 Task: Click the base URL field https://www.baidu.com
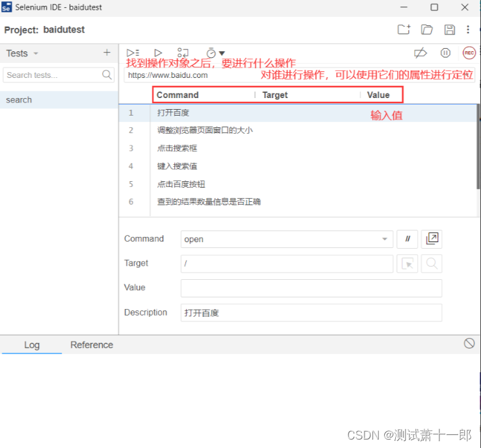(299, 75)
